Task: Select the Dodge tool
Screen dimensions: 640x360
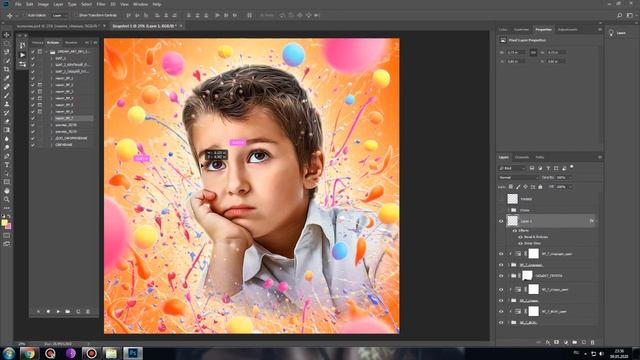Action: (7, 147)
